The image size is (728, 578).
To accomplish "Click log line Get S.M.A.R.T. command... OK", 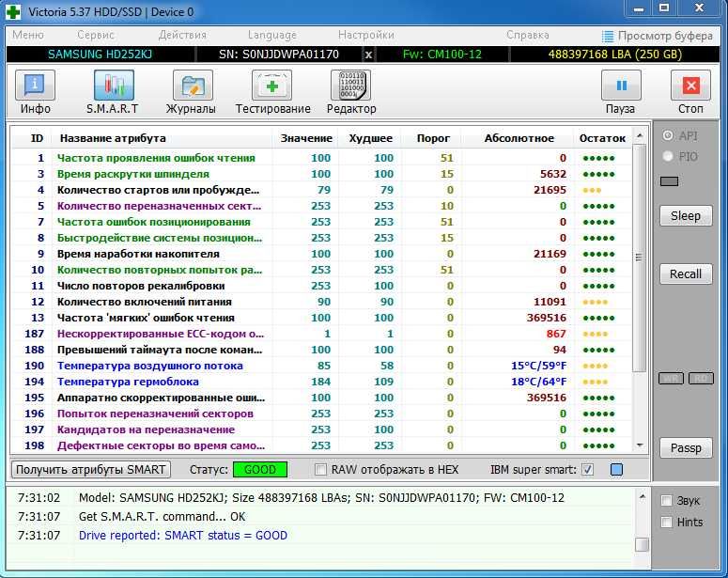I will coord(162,517).
